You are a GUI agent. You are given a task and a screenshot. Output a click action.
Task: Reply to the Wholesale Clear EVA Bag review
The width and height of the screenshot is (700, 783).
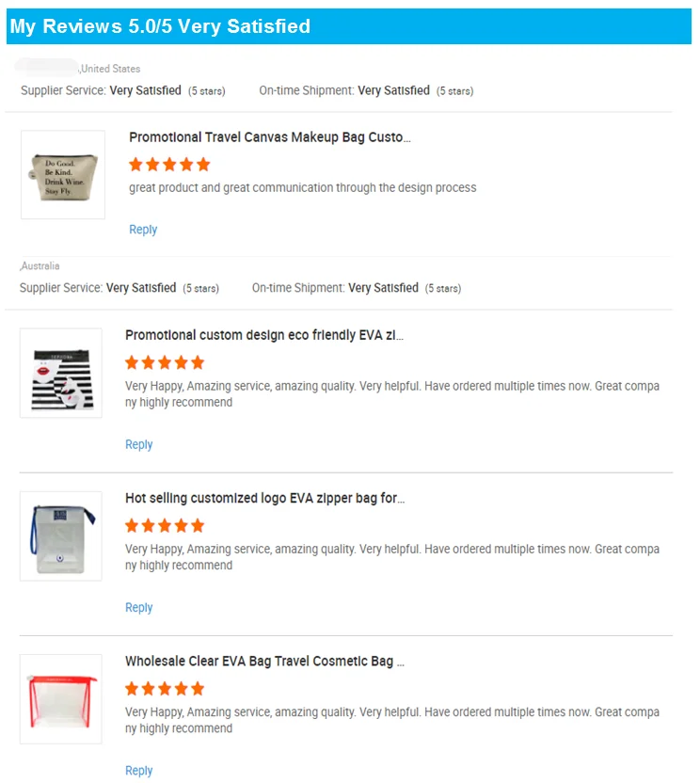[139, 770]
